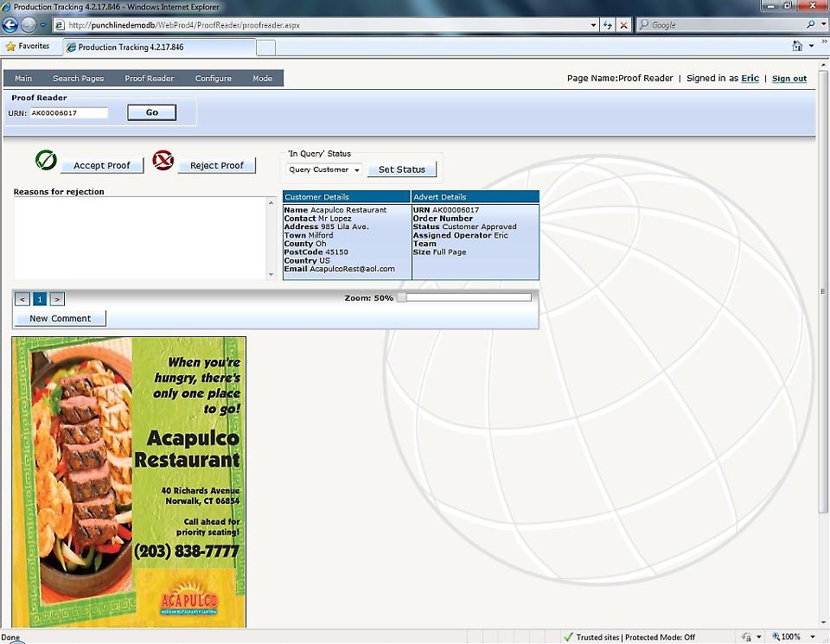
Task: Open the search provider dropdown arrow
Action: pyautogui.click(x=823, y=24)
